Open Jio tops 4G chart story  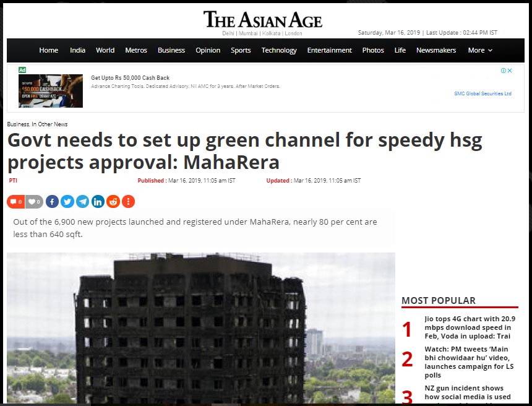click(x=470, y=327)
